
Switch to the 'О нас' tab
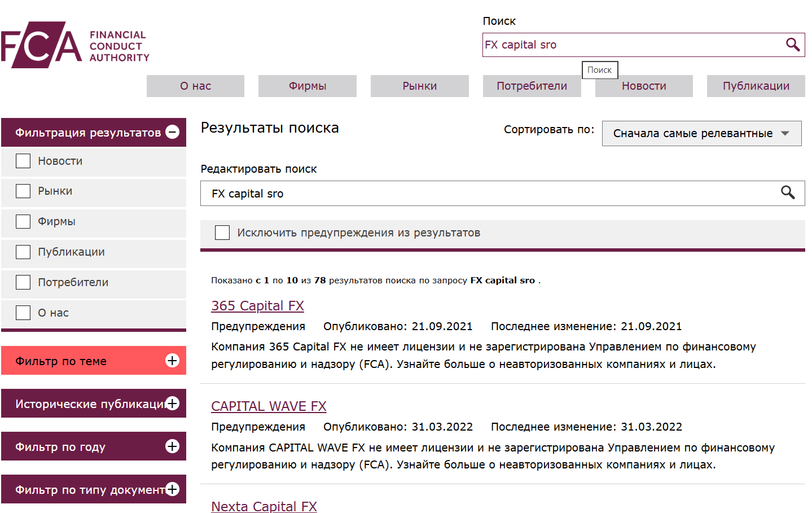(195, 86)
